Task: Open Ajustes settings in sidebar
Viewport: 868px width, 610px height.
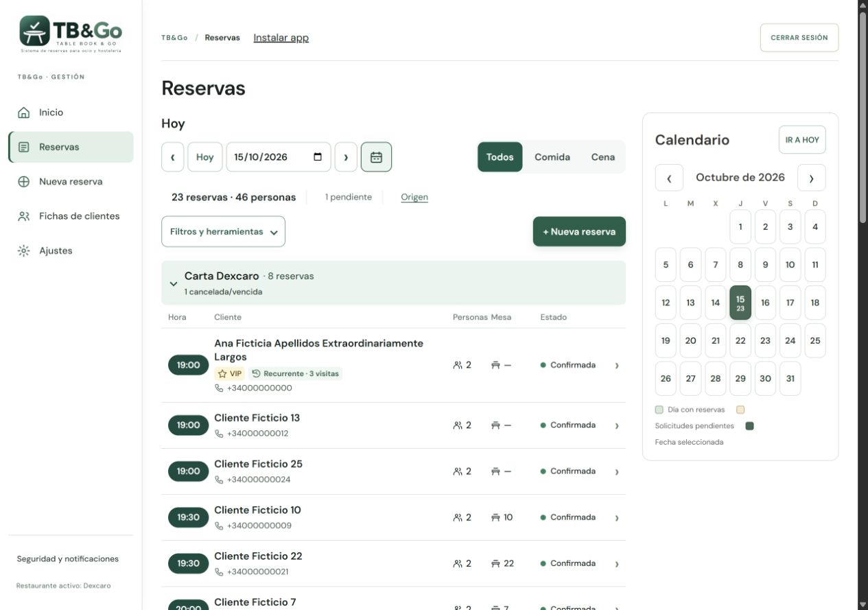Action: 71,250
